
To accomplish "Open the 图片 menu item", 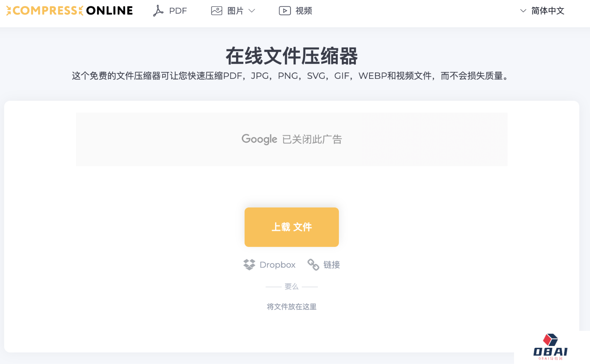I will click(235, 11).
